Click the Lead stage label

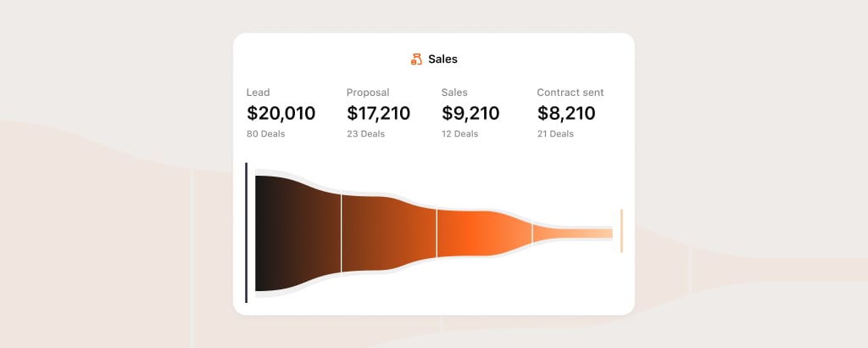[x=258, y=93]
